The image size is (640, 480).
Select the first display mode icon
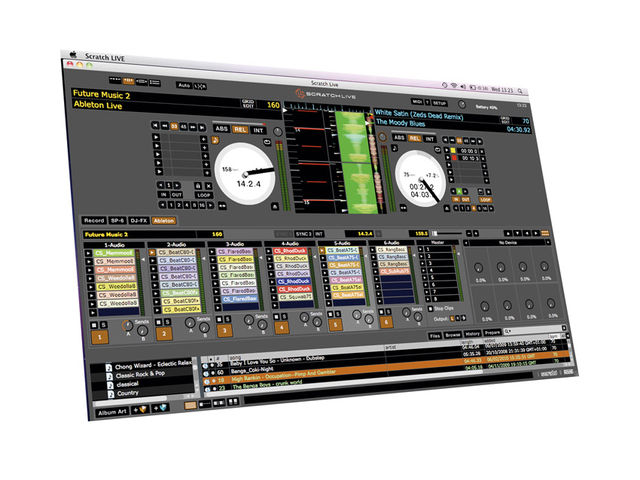(x=116, y=80)
